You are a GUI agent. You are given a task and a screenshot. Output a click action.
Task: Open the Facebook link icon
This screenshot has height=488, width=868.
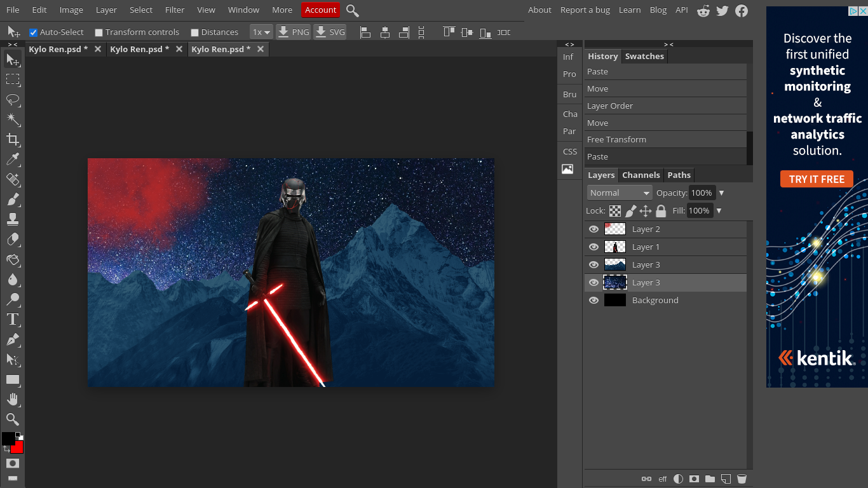[742, 10]
